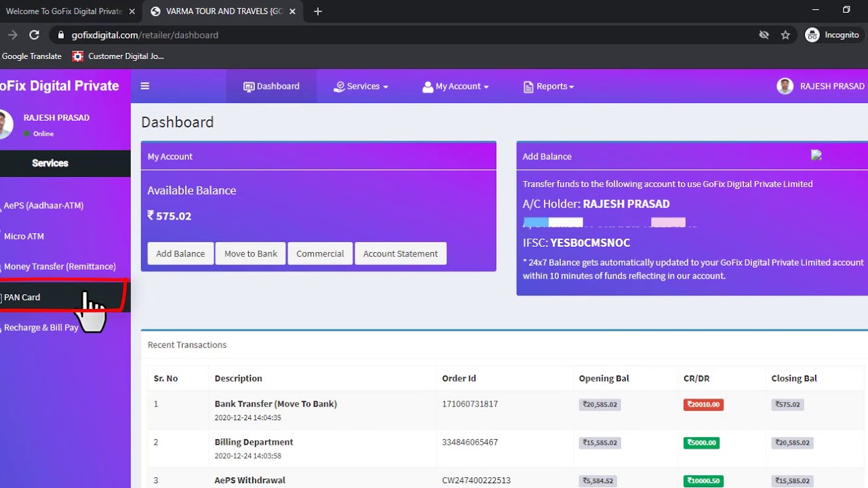The image size is (868, 488).
Task: Click the eye-slash tracking icon in address bar
Action: [x=764, y=35]
